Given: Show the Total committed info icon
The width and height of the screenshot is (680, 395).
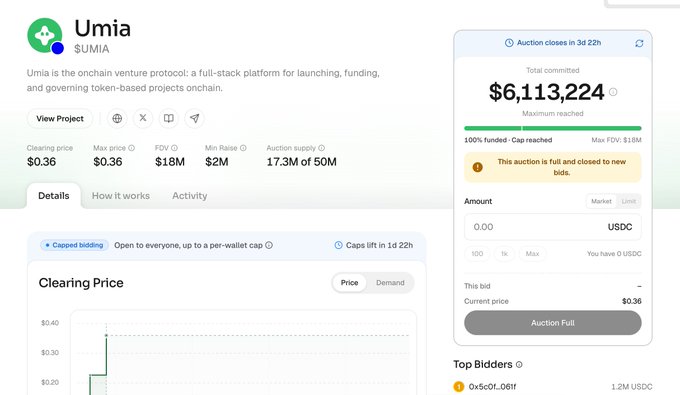Looking at the screenshot, I should pos(613,92).
